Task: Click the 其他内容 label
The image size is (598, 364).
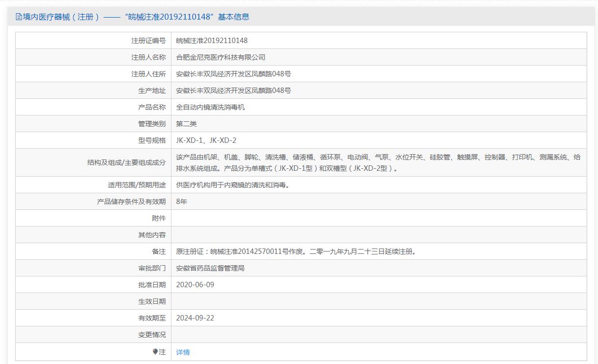Action: point(152,235)
